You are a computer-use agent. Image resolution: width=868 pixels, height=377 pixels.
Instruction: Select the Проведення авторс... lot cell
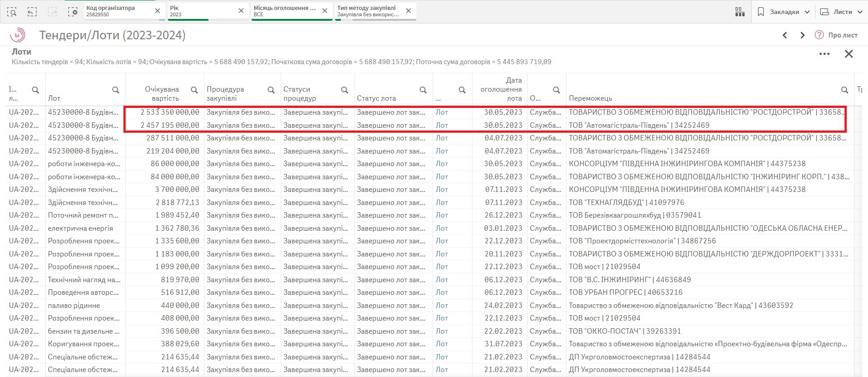(x=85, y=293)
